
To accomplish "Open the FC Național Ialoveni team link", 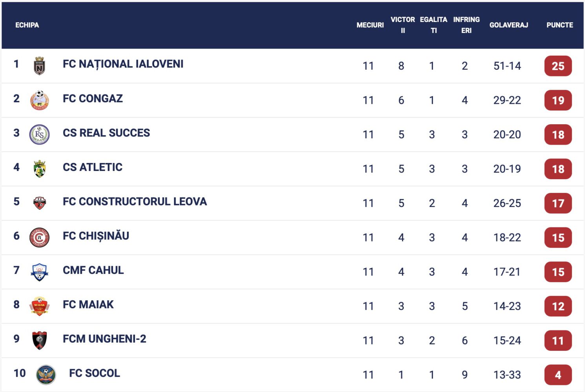I will (123, 64).
